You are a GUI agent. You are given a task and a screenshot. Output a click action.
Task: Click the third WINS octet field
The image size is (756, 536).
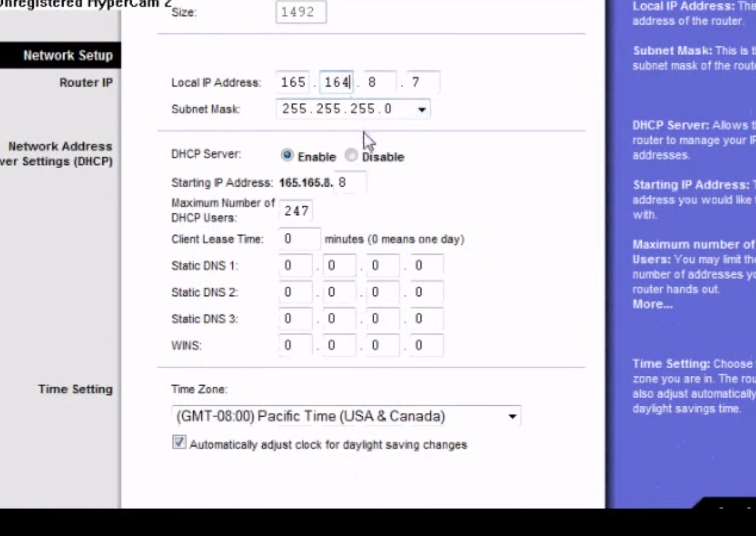382,346
